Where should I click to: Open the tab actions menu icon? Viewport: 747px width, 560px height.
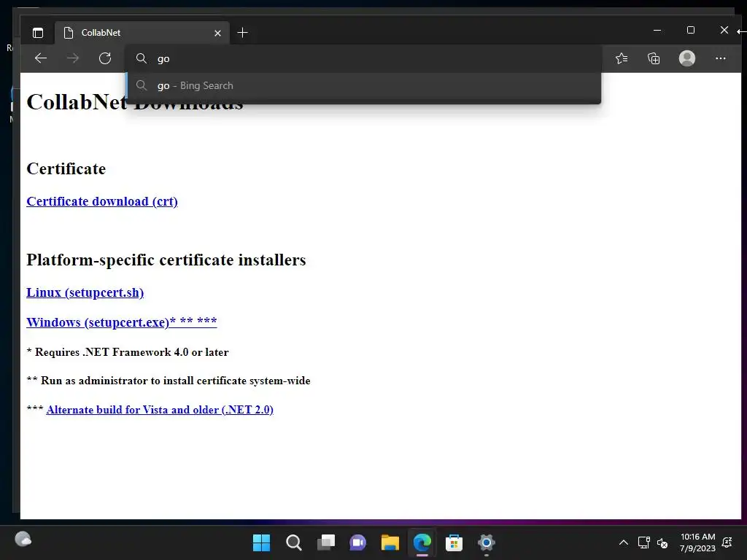pos(38,33)
